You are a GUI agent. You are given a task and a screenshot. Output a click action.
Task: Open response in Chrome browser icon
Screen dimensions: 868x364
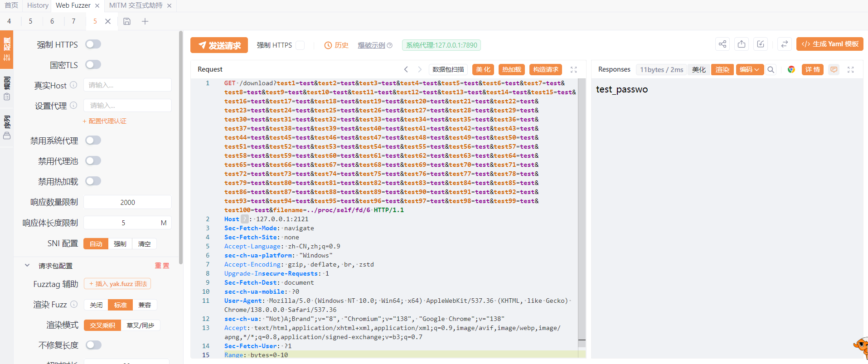tap(791, 69)
